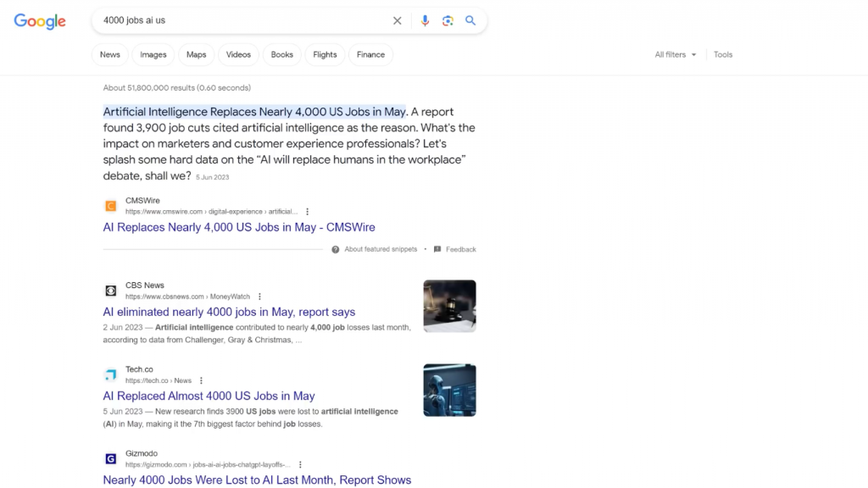
Task: Switch to the Finance tab
Action: [x=371, y=55]
